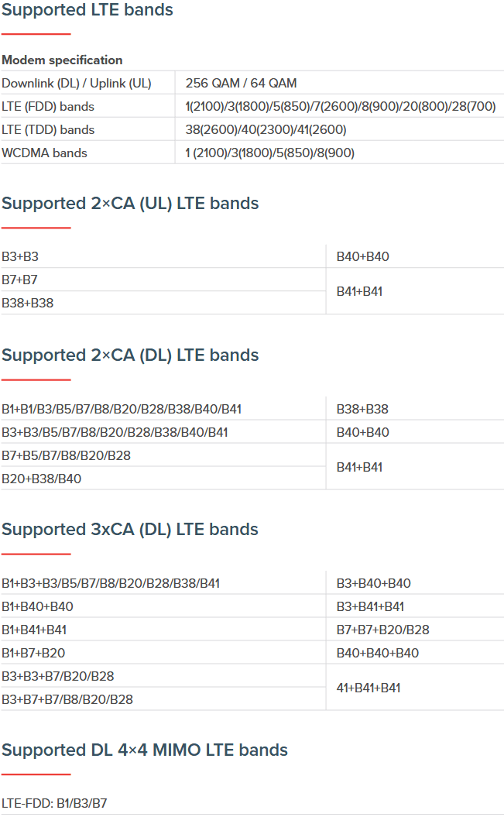Select the "256 QAM / 64 QAM" value

point(241,83)
